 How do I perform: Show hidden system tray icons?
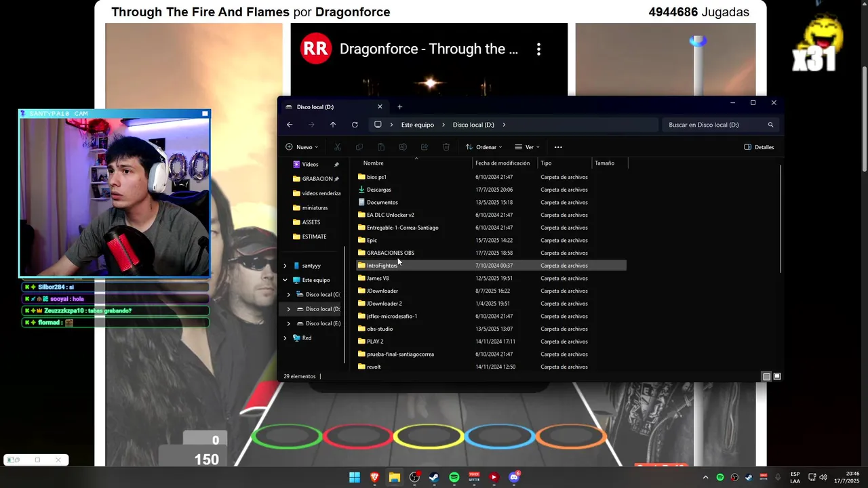[706, 478]
